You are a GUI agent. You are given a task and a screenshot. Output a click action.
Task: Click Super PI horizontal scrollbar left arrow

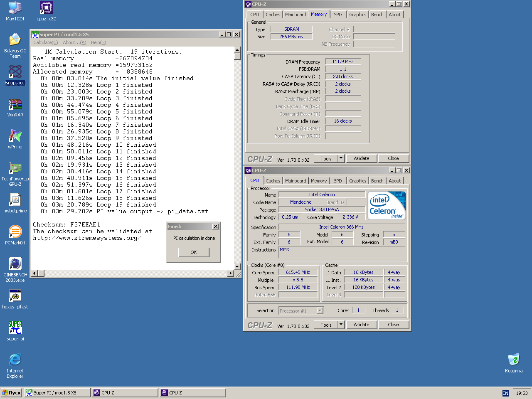click(34, 273)
